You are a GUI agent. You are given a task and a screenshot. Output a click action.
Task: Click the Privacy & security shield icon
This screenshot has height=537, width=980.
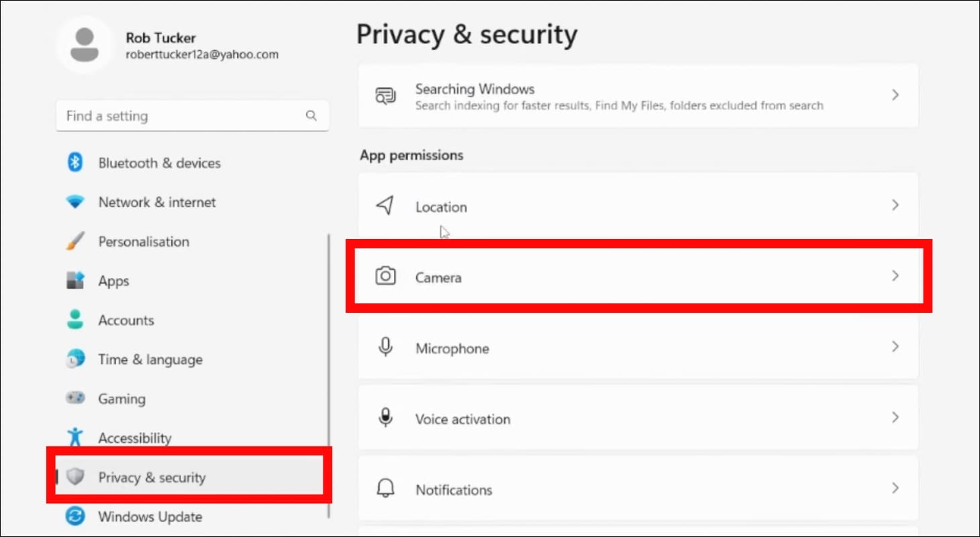point(75,477)
